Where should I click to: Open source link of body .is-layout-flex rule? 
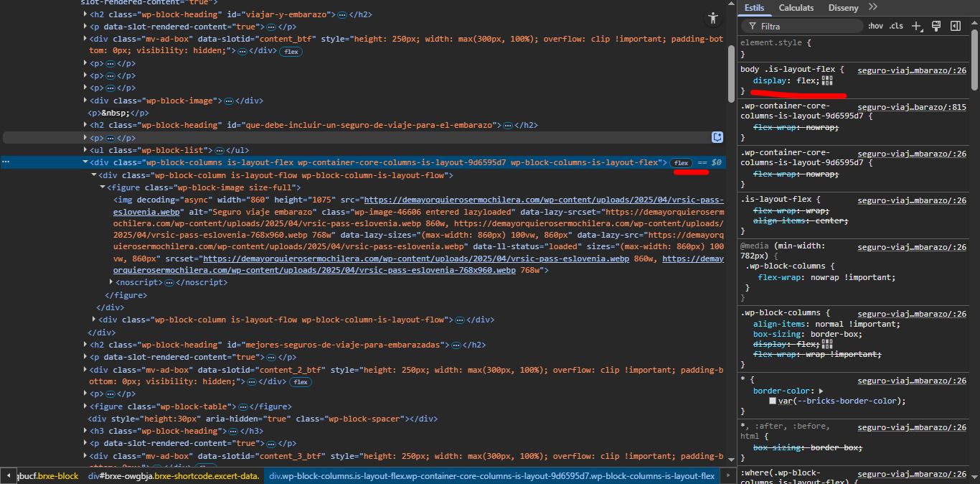click(912, 70)
